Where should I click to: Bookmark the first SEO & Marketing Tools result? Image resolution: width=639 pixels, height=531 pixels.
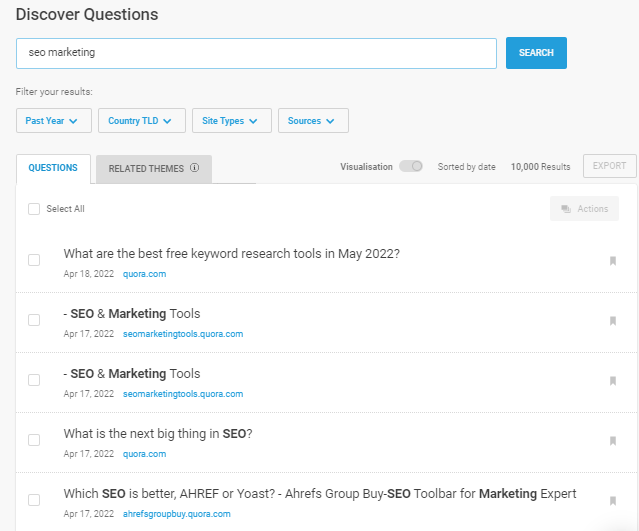click(612, 321)
